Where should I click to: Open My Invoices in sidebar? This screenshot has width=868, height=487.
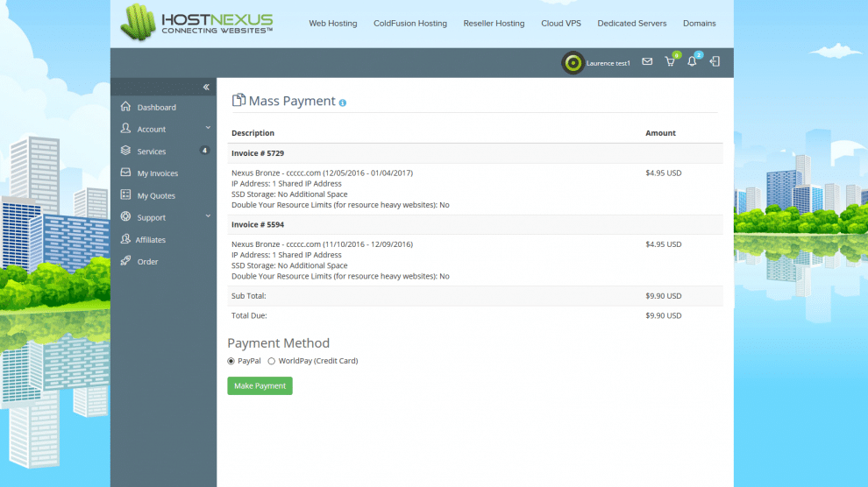coord(158,173)
